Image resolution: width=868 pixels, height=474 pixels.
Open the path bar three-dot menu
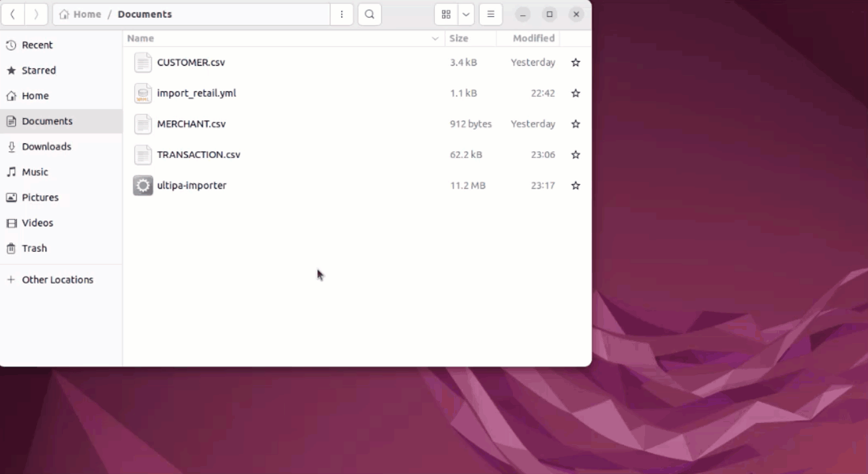[342, 15]
